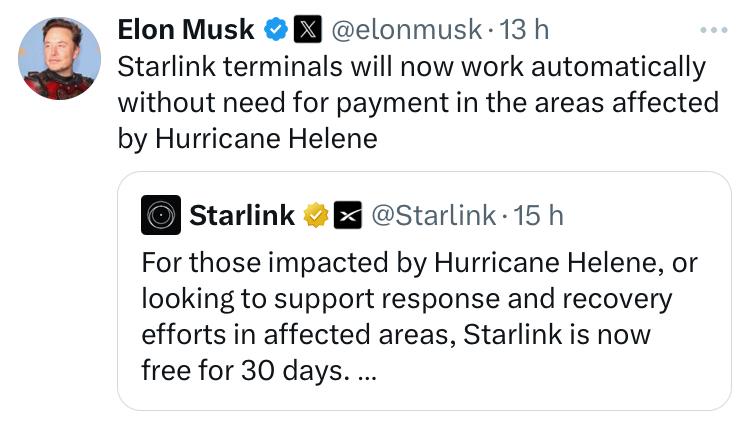Open the Starlink display name in quoted post
750x421 pixels.
(x=242, y=215)
